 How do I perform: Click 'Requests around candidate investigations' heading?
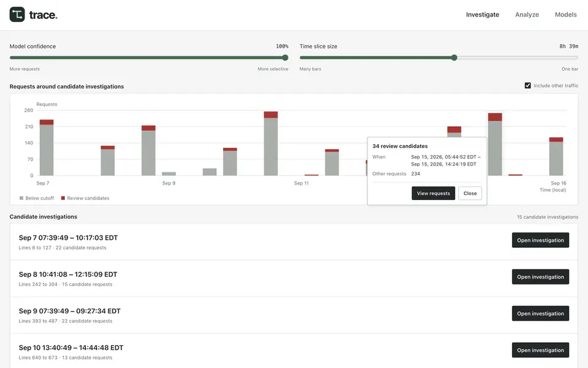pyautogui.click(x=67, y=86)
